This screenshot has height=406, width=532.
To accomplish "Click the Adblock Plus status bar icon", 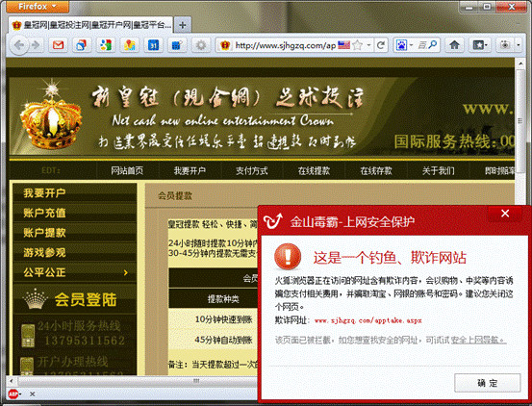I will pyautogui.click(x=13, y=393).
